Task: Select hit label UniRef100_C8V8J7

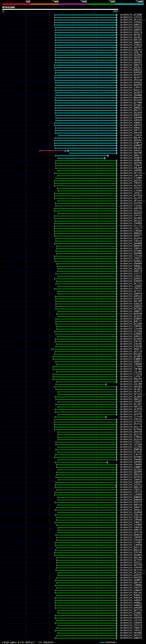Action: click(x=131, y=193)
